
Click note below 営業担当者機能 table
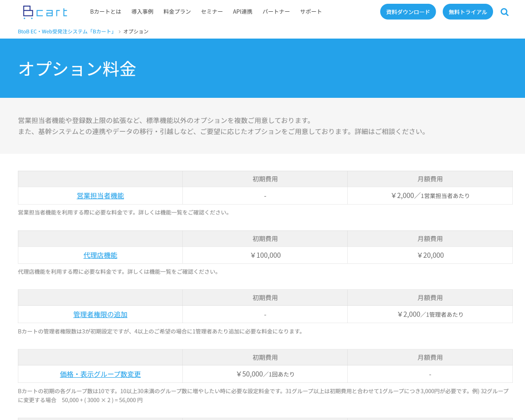point(124,212)
